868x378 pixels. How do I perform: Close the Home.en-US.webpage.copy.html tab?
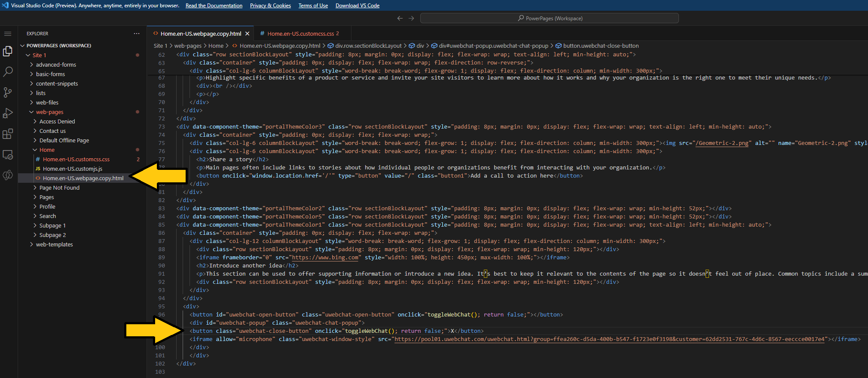(x=247, y=34)
